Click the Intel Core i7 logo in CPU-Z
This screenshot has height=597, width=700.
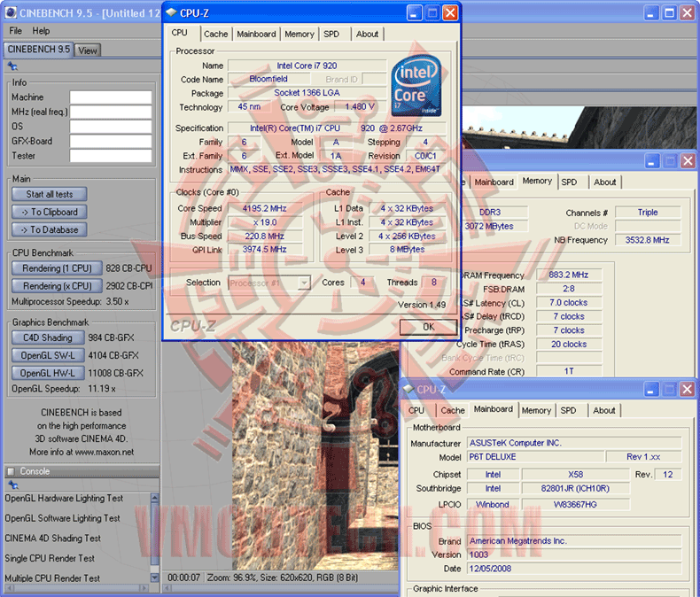pos(416,86)
